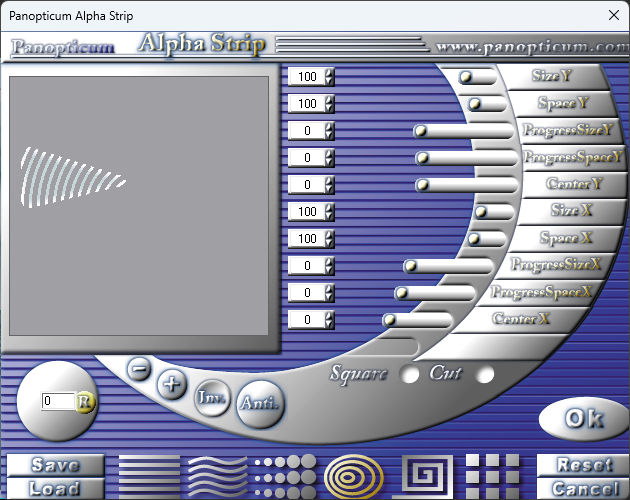Screen dimensions: 630x500
Task: Click the CenterY label tab
Action: click(x=574, y=184)
